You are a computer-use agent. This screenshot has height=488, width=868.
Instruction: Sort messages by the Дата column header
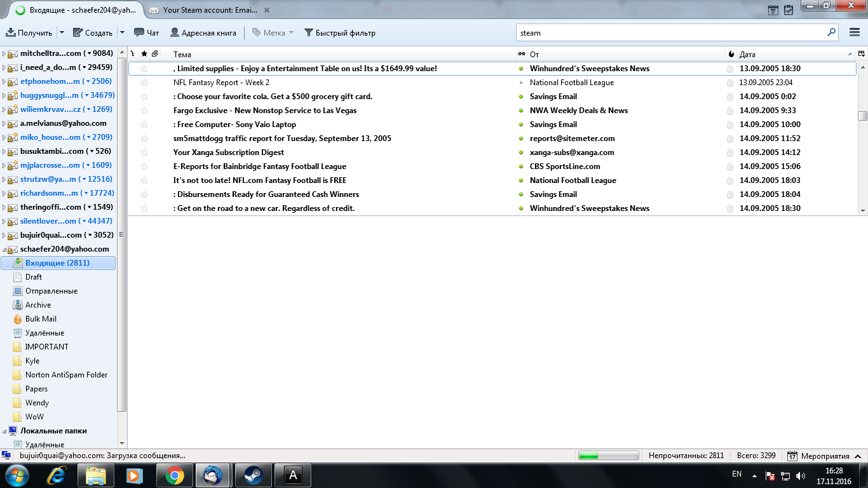(x=796, y=54)
